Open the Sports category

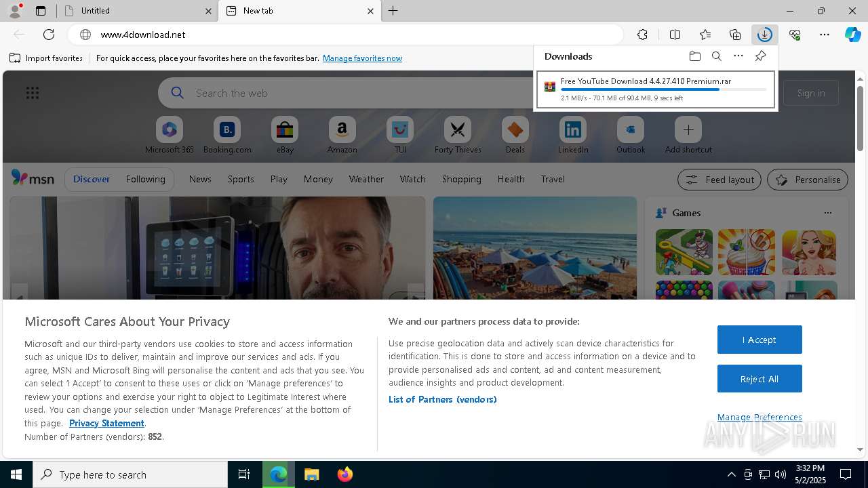241,179
